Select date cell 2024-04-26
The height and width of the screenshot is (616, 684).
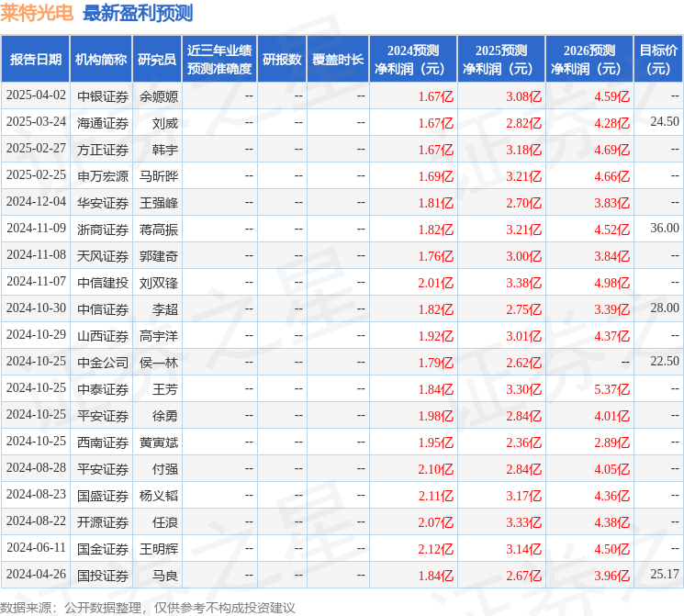pyautogui.click(x=36, y=575)
